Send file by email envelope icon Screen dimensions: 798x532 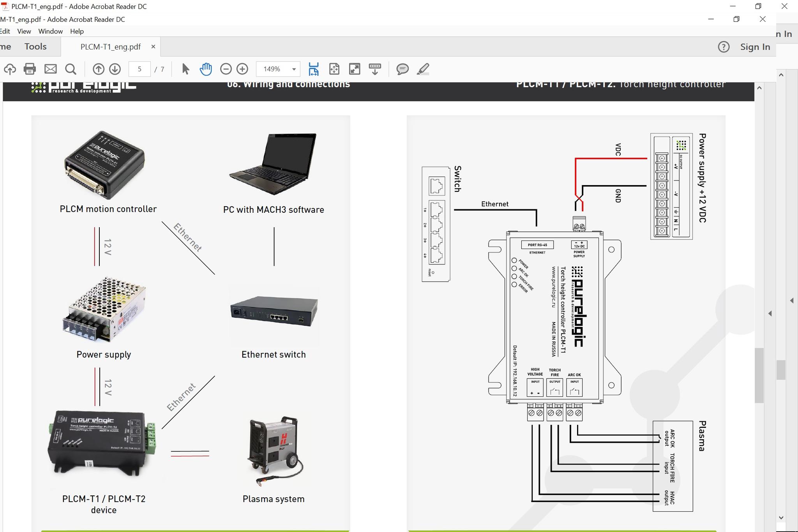click(x=50, y=69)
